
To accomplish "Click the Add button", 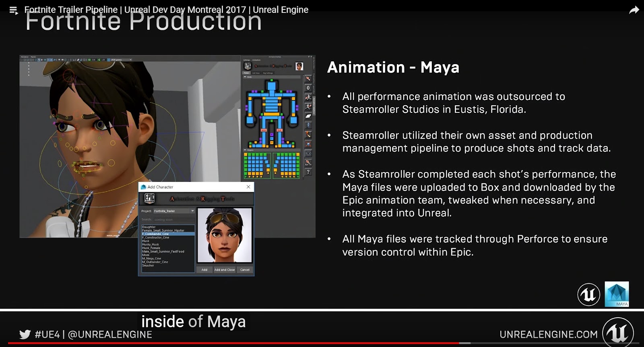I will coord(204,270).
